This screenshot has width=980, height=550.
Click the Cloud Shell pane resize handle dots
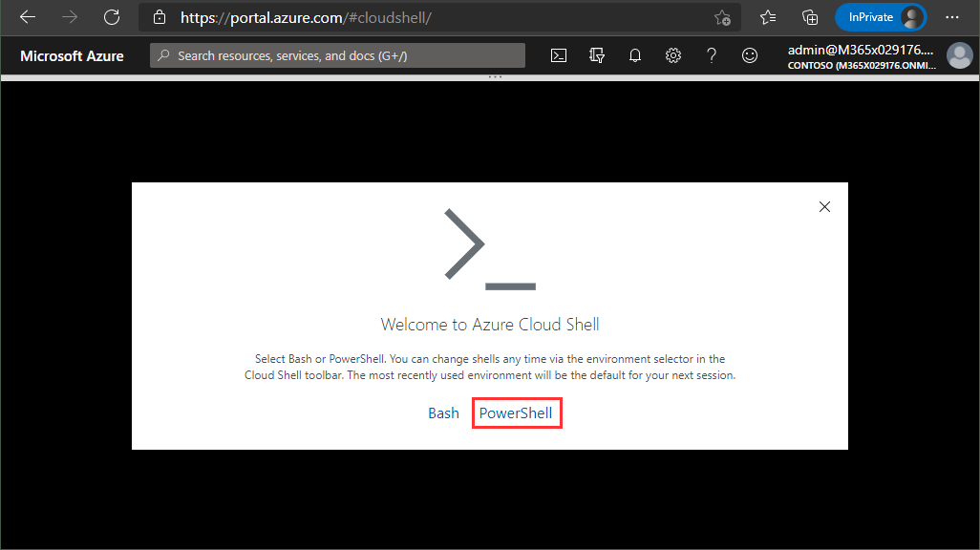(x=495, y=77)
